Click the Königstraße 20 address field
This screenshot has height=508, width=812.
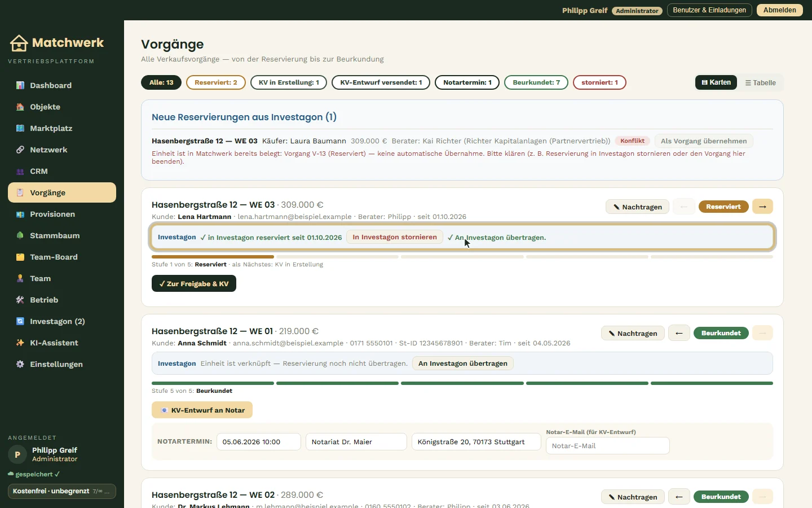coord(476,442)
